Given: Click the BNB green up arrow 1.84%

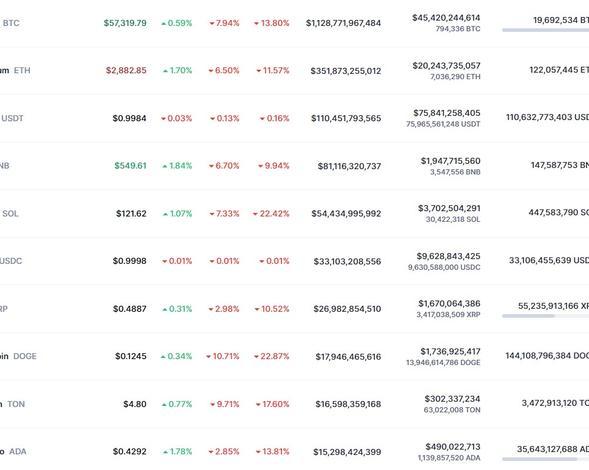Looking at the screenshot, I should (177, 166).
